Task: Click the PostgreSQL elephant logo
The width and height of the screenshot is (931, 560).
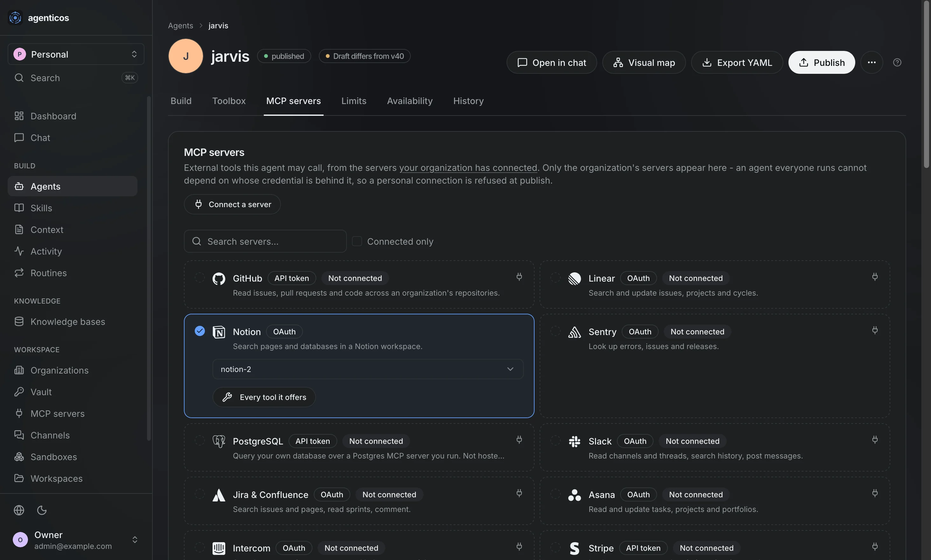Action: click(219, 442)
